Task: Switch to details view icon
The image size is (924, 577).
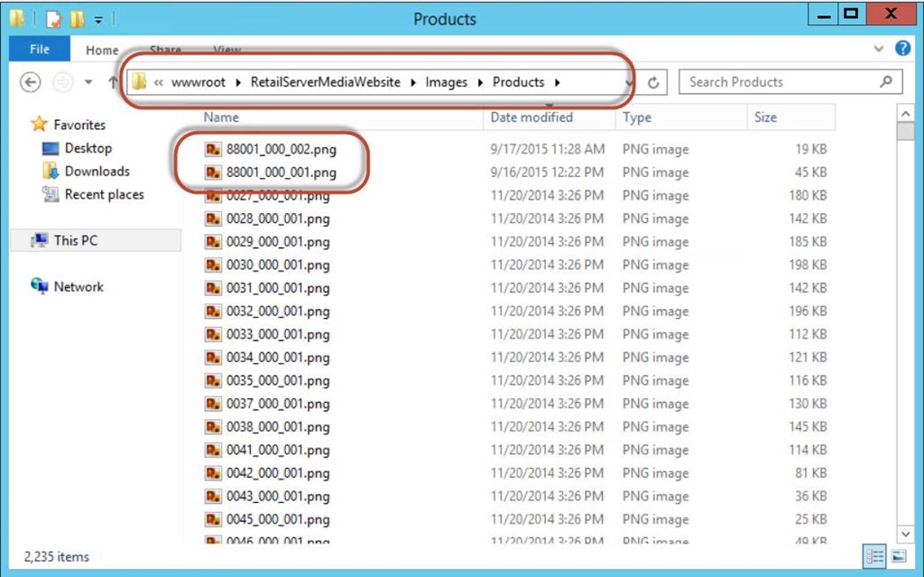Action: pyautogui.click(x=874, y=555)
